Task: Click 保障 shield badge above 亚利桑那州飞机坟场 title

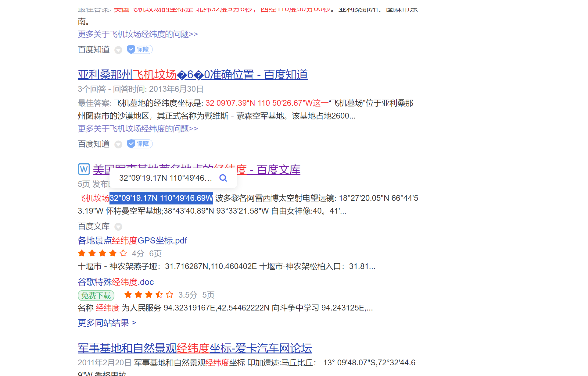Action: (x=140, y=49)
